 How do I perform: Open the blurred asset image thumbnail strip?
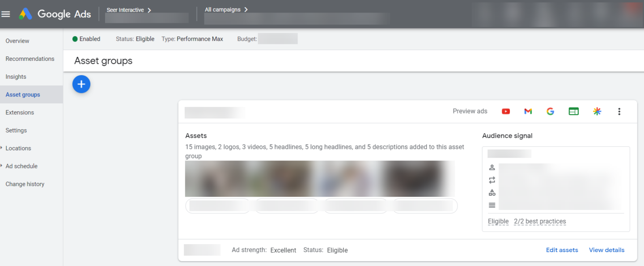320,179
